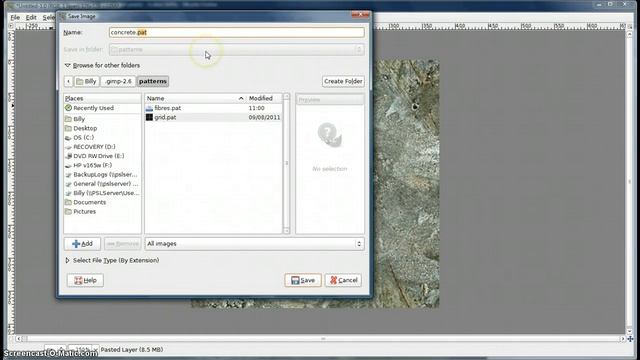Navigate to the Billy path button
This screenshot has width=640, height=360.
pos(87,81)
